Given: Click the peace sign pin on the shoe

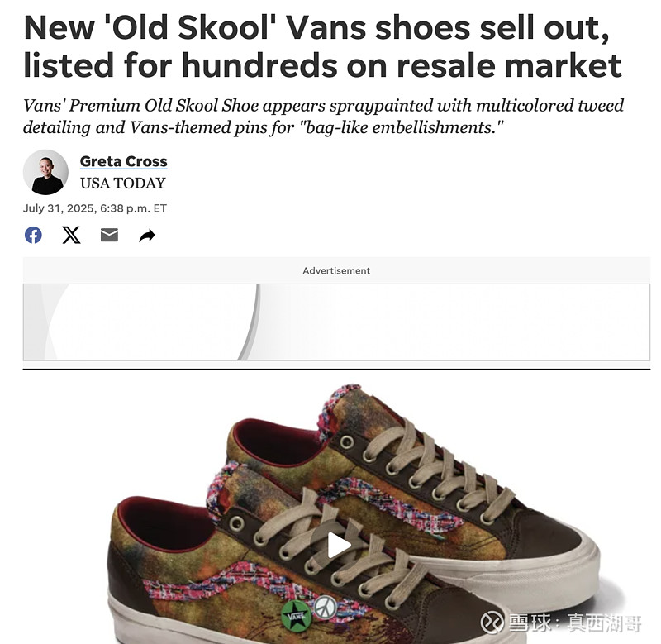Looking at the screenshot, I should pos(326,607).
